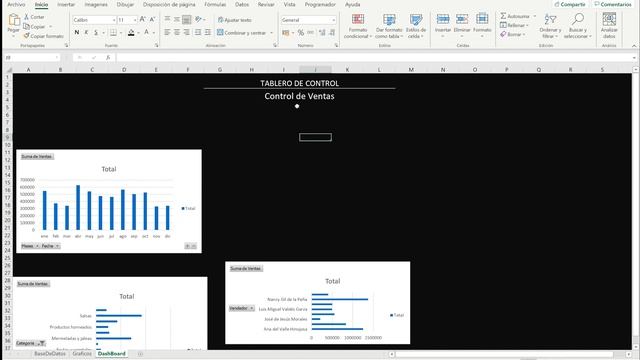Screen dimensions: 640x360
Task: Switch to the Insertar ribbon tab
Action: coord(66,4)
